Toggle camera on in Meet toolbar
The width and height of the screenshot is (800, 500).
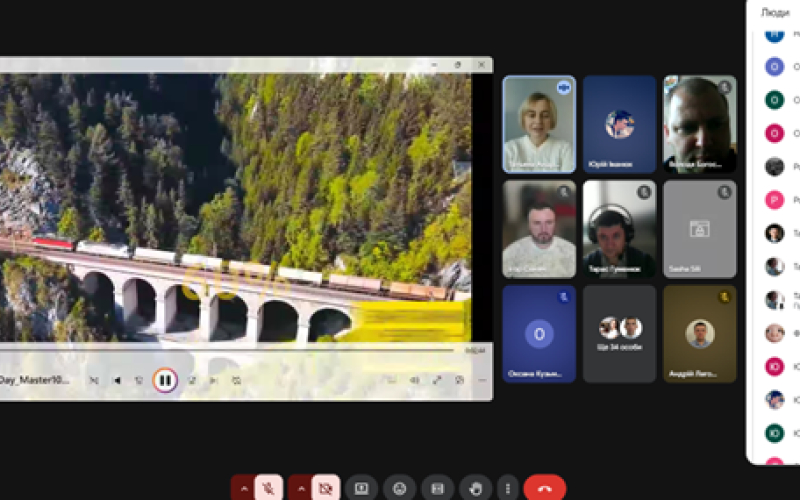point(324,488)
